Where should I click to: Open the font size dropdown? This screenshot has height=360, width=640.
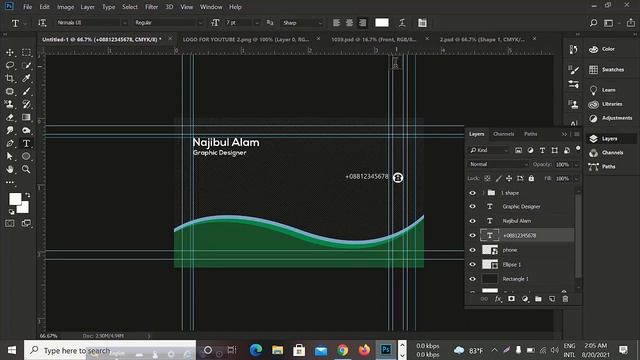[x=257, y=23]
